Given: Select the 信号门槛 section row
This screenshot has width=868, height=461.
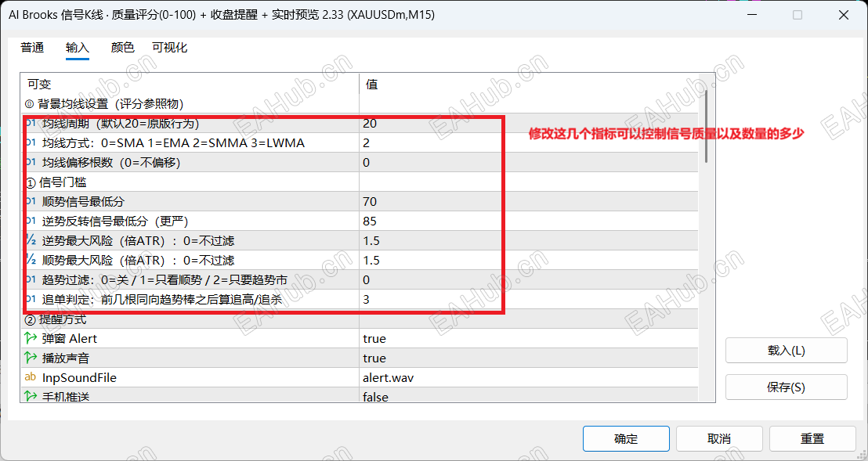Looking at the screenshot, I should [360, 182].
